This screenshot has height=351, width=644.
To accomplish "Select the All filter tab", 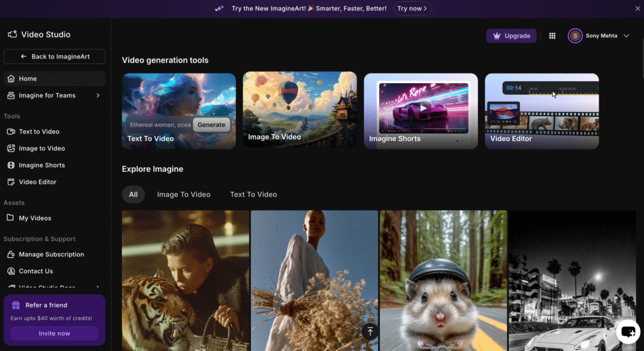I will (133, 194).
